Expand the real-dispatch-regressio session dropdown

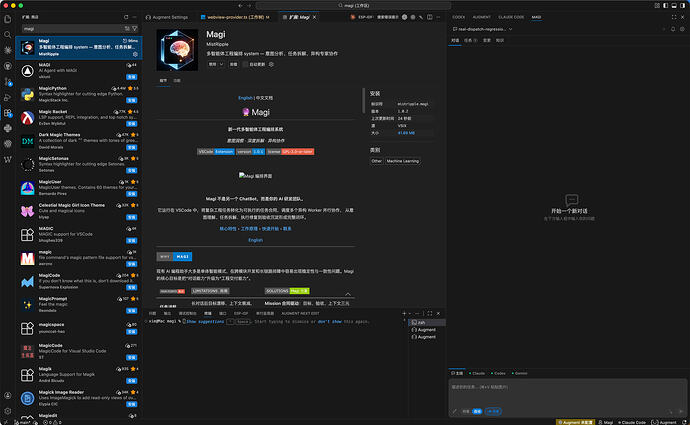coord(510,29)
